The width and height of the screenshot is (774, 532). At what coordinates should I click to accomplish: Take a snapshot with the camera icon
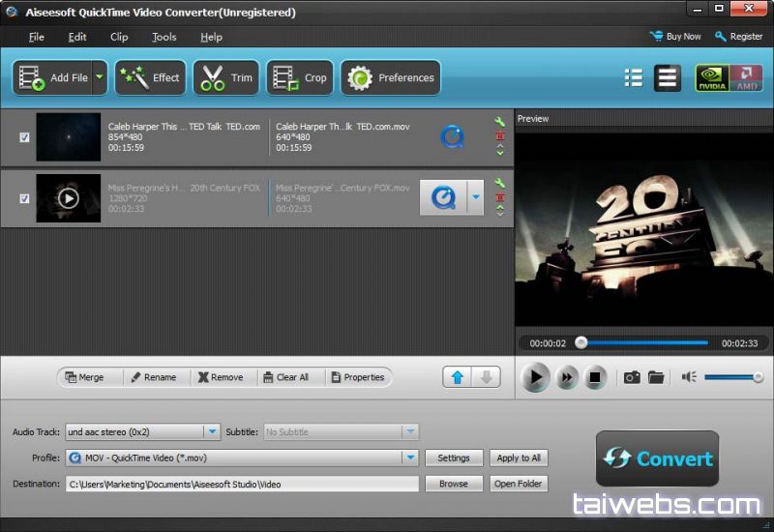pyautogui.click(x=632, y=377)
